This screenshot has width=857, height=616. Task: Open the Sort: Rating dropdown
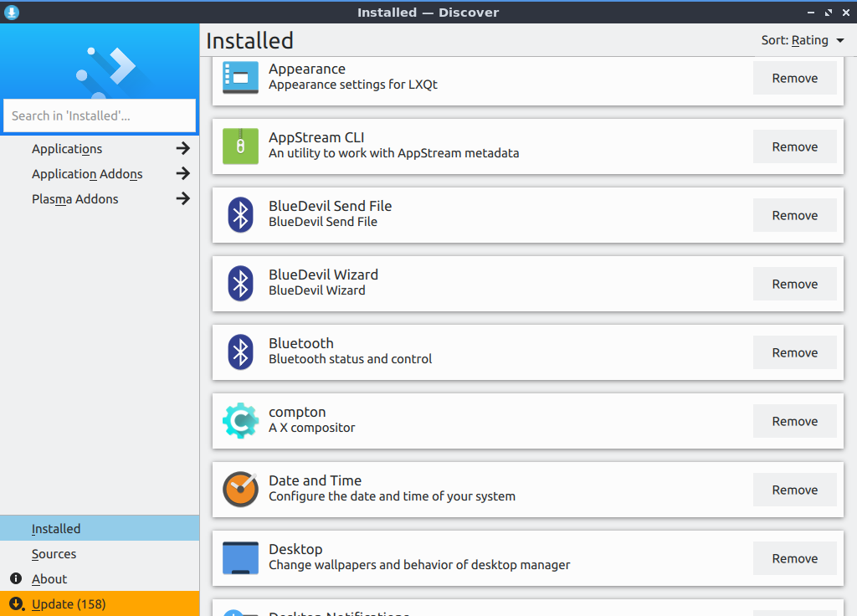click(x=802, y=40)
